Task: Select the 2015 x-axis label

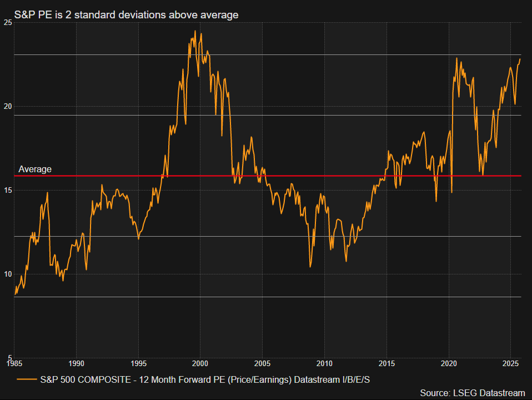Action: (387, 363)
